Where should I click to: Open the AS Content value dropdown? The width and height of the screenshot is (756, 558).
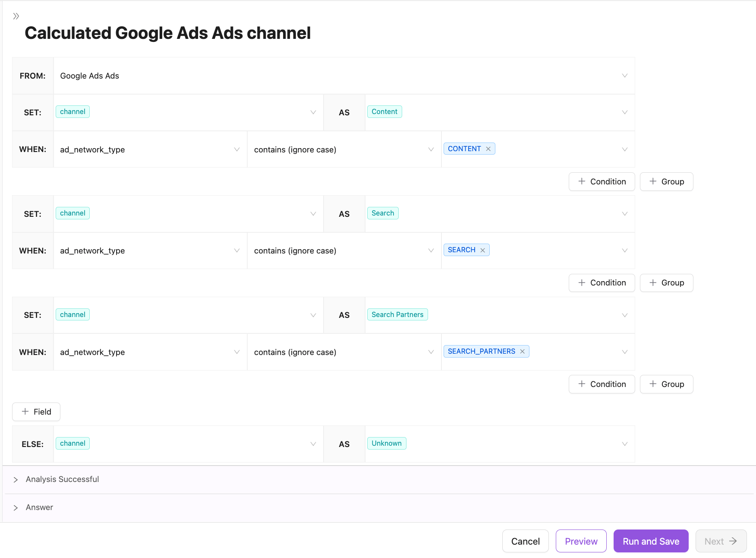pos(500,112)
